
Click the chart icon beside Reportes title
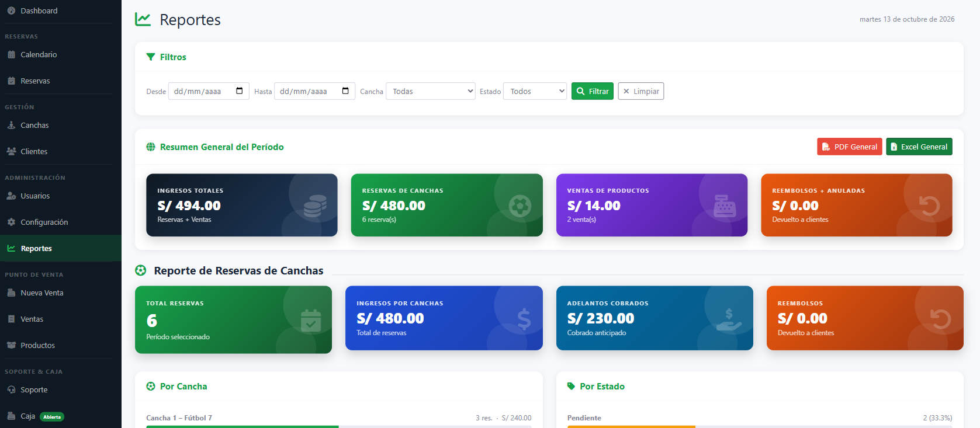point(143,19)
